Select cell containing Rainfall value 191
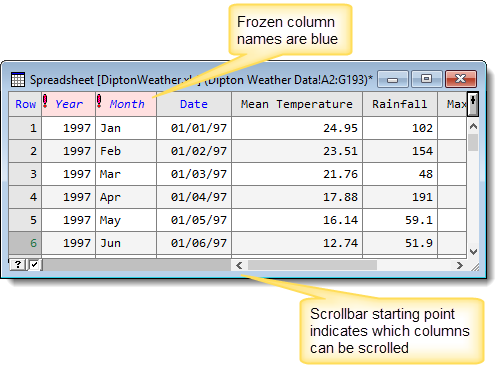The width and height of the screenshot is (496, 370). tap(400, 197)
